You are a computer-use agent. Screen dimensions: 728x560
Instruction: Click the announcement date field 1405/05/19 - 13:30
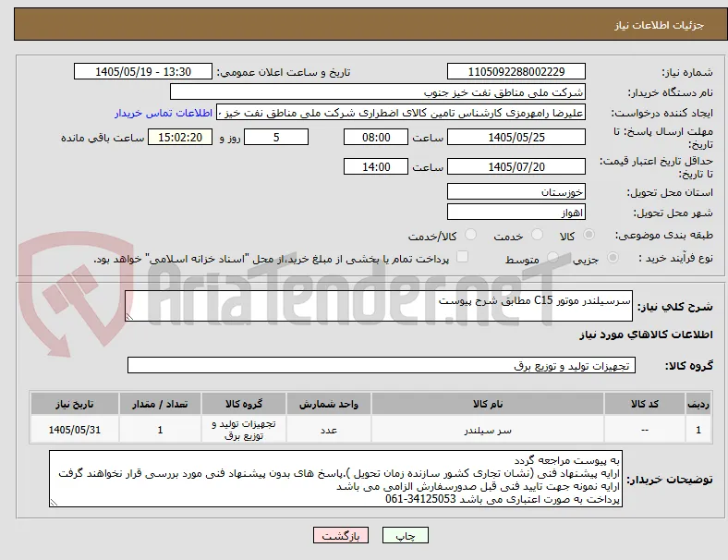143,72
